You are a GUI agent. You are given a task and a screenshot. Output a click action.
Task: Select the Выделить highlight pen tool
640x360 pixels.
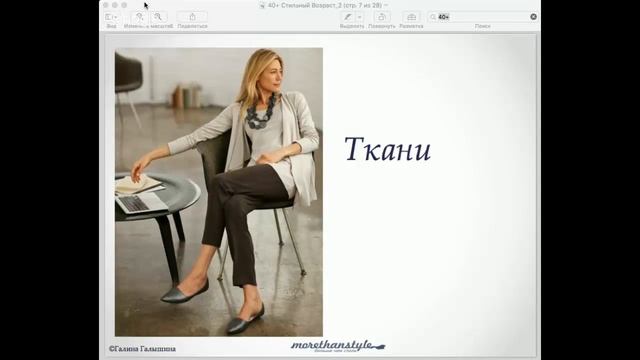(348, 17)
